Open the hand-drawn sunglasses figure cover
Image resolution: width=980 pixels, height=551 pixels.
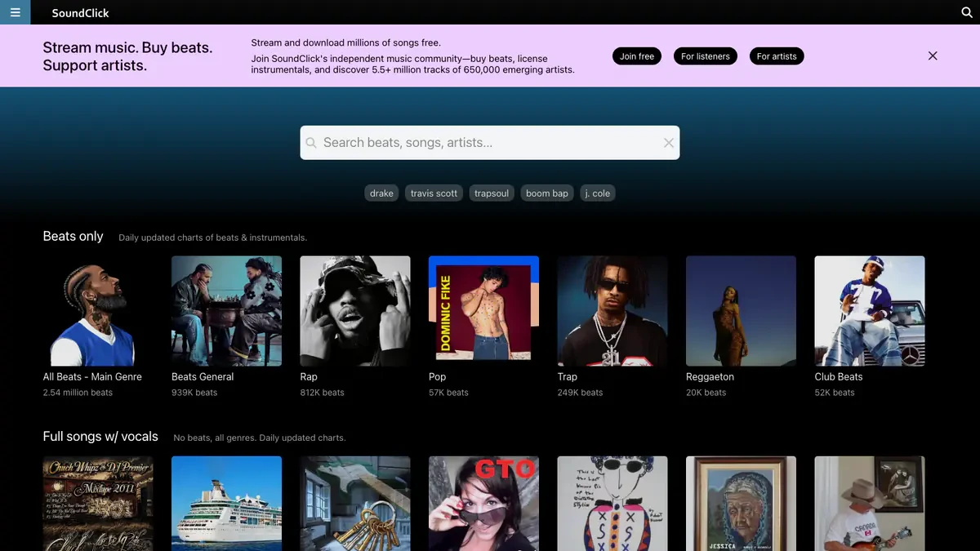(x=612, y=504)
